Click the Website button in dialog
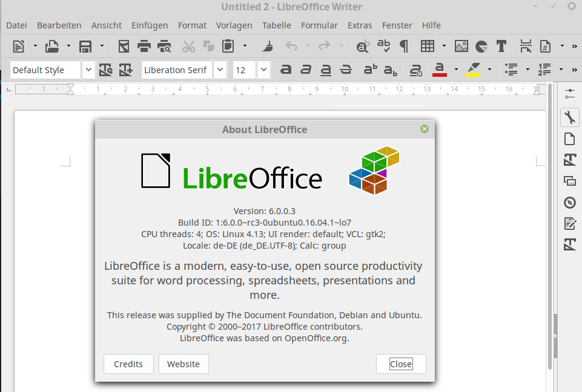Viewport: 582px width, 392px height. click(x=184, y=364)
